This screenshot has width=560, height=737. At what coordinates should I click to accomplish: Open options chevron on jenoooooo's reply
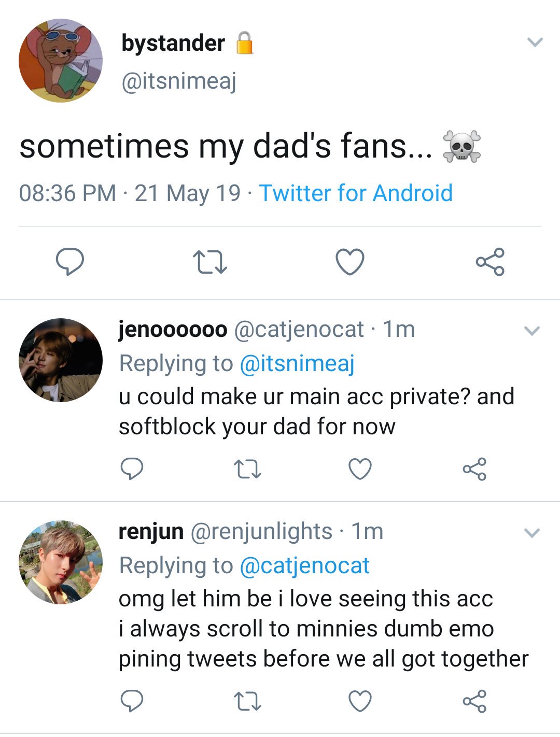click(x=533, y=331)
